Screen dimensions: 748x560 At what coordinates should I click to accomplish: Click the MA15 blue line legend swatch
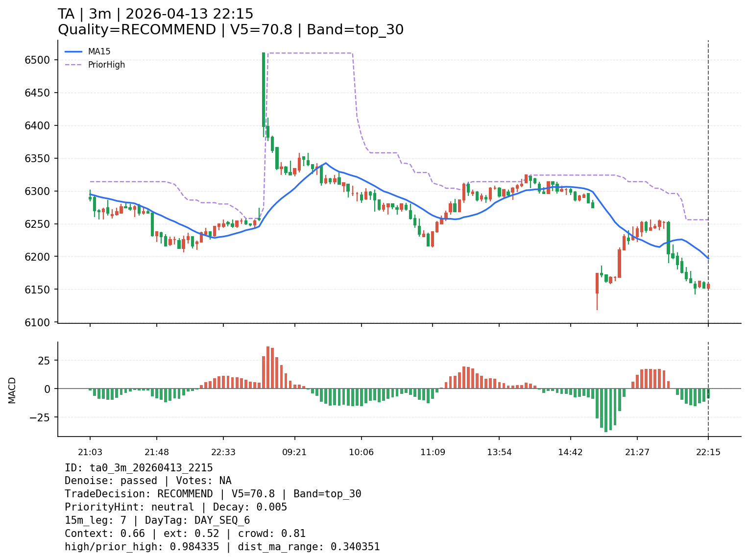73,51
